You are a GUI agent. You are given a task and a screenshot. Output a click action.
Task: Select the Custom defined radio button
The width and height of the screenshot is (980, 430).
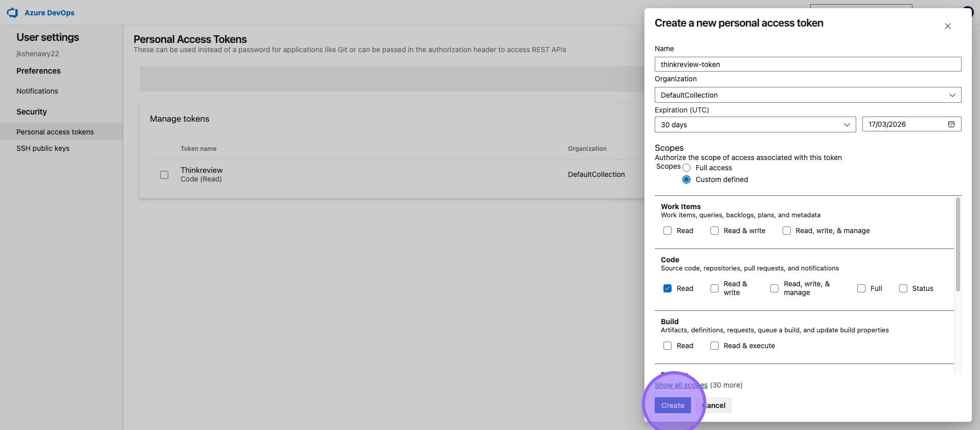click(686, 179)
